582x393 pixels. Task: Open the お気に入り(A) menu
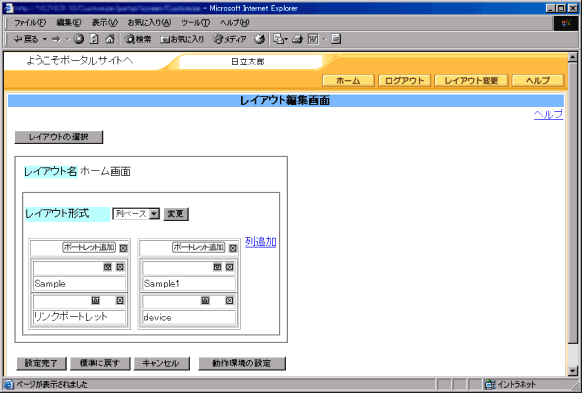tap(149, 23)
